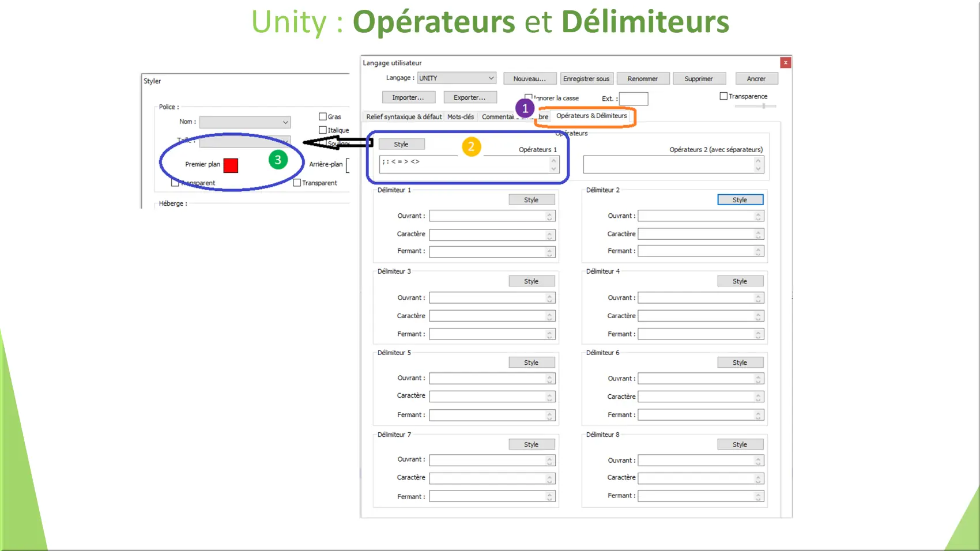Click Délimiteur 8 Ouvrant scroll stepper
Image resolution: width=980 pixels, height=551 pixels.
pos(759,461)
